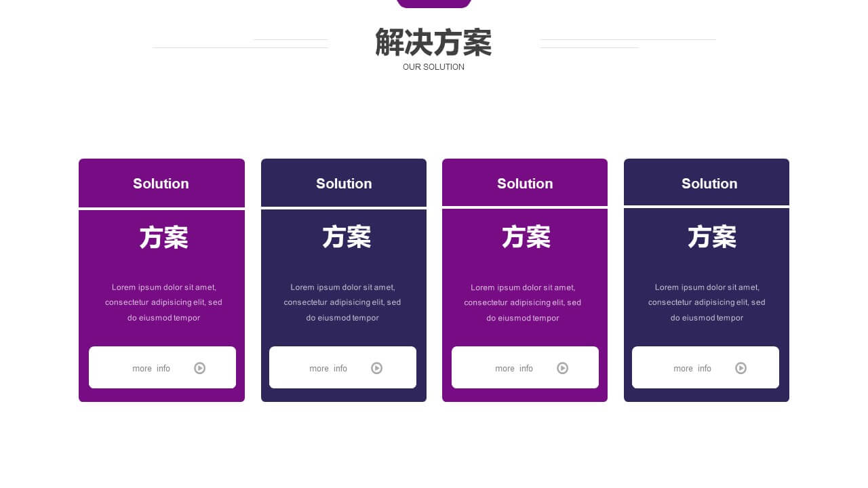The height and width of the screenshot is (488, 868).
Task: Select 'more info' in fourth navy card
Action: click(x=692, y=369)
